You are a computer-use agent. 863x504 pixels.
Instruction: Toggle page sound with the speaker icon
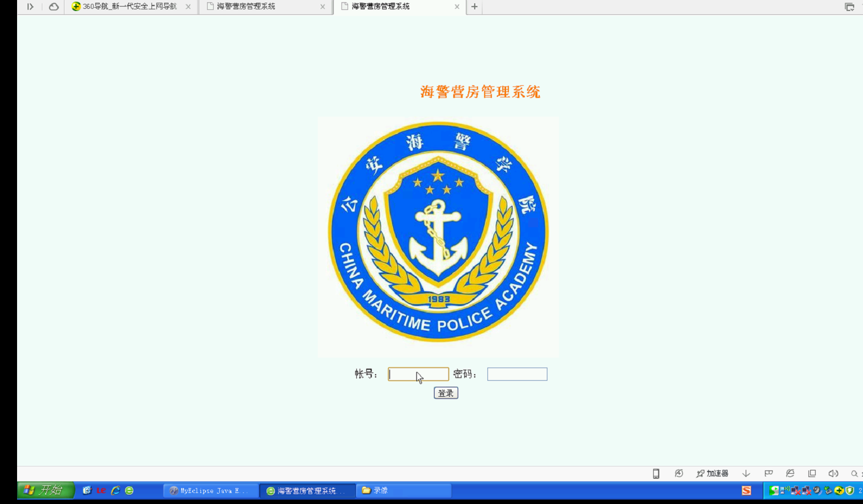click(x=833, y=474)
